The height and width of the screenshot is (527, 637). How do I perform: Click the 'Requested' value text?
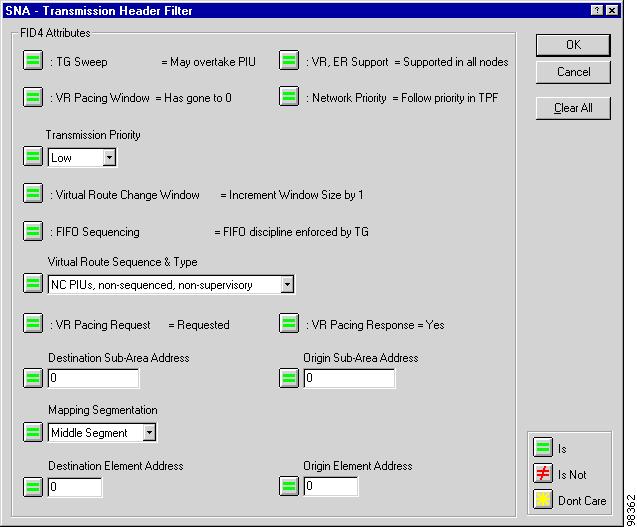coord(203,325)
